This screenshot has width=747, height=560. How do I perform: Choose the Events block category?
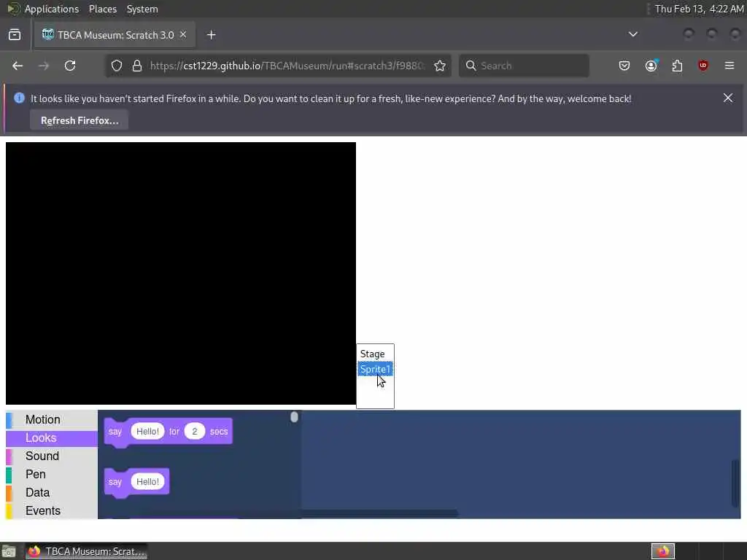click(52, 510)
